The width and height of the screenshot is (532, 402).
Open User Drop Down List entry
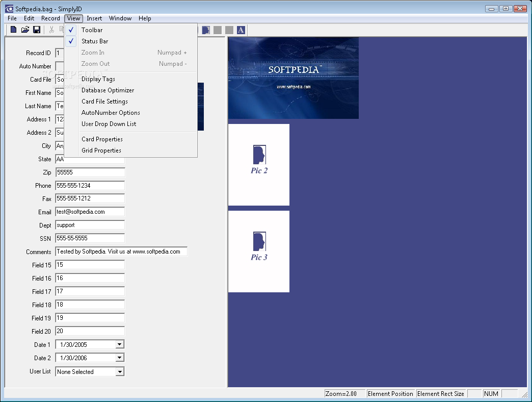pos(130,124)
